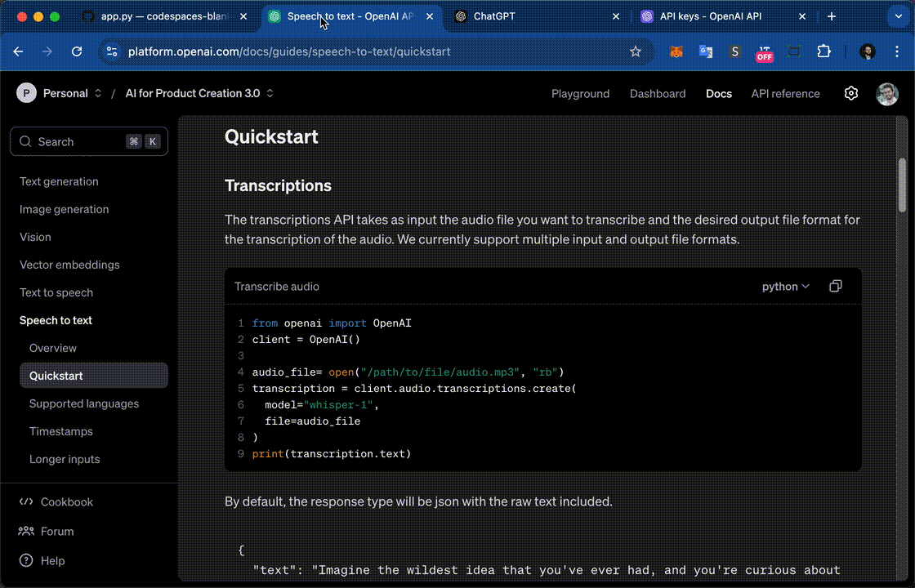Copy the Transcribe audio code snippet
Viewport: 915px width, 588px height.
click(x=836, y=286)
